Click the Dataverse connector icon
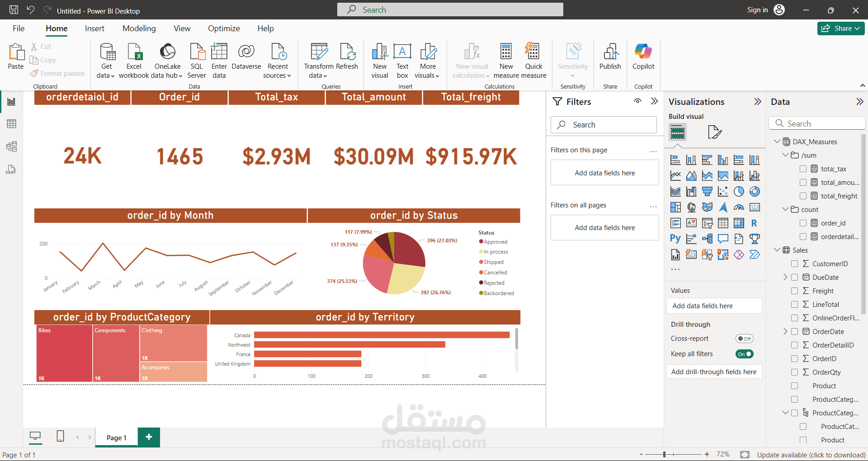Image resolution: width=868 pixels, height=461 pixels. (246, 52)
